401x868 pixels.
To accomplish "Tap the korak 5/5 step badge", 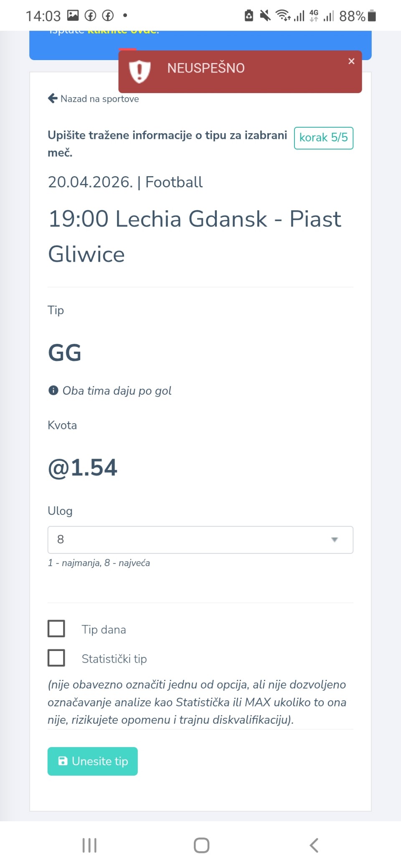I will 323,138.
